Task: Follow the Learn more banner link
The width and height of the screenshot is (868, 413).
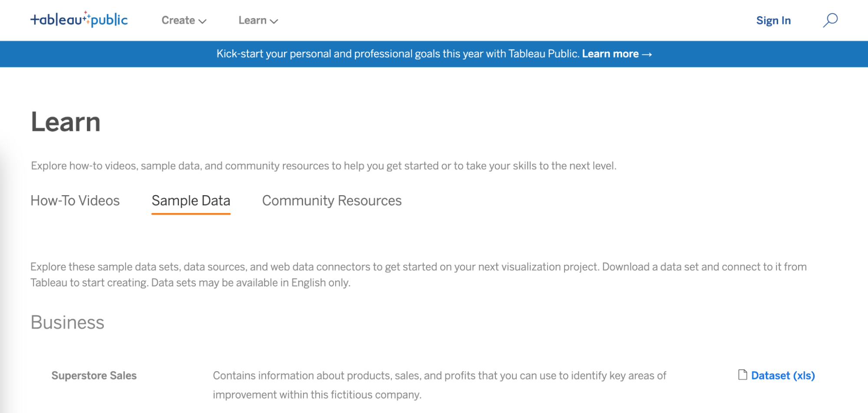Action: [610, 54]
